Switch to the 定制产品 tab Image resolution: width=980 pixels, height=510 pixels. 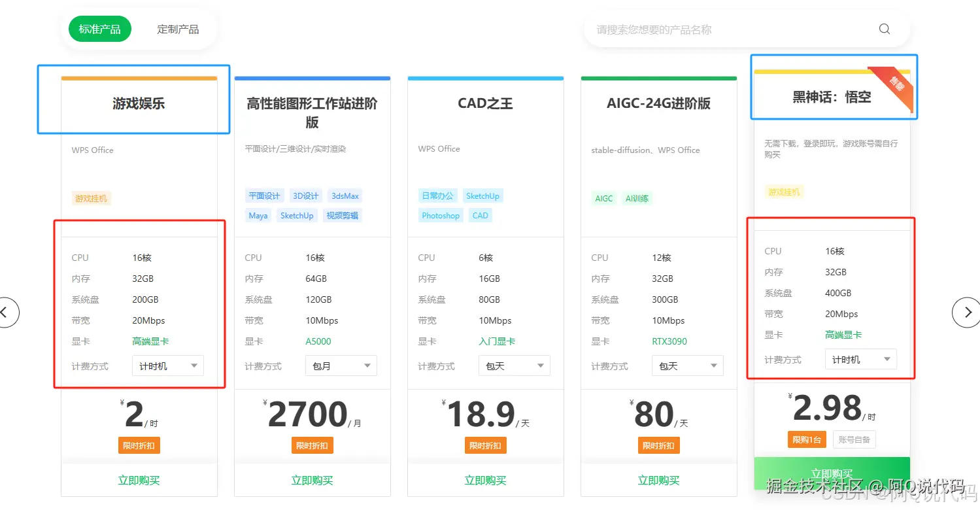(177, 29)
